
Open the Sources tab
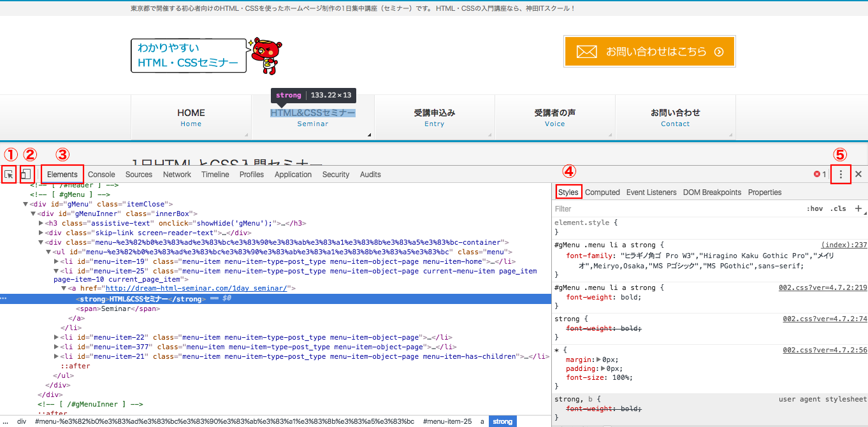pyautogui.click(x=138, y=174)
